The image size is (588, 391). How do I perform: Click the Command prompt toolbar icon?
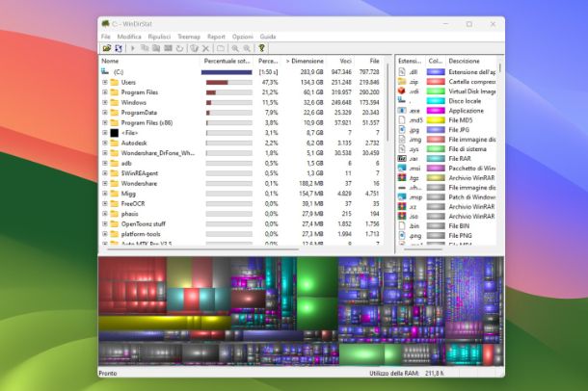168,48
